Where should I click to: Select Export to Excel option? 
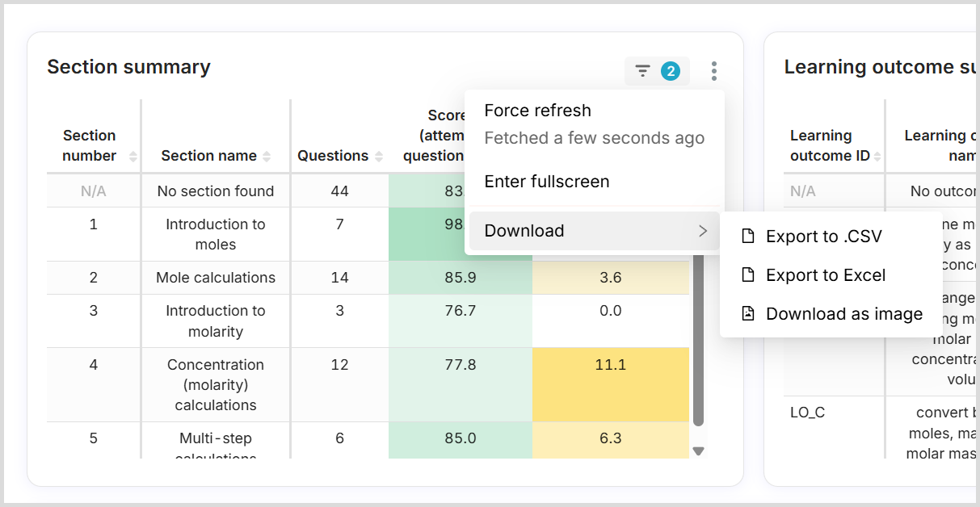[825, 275]
